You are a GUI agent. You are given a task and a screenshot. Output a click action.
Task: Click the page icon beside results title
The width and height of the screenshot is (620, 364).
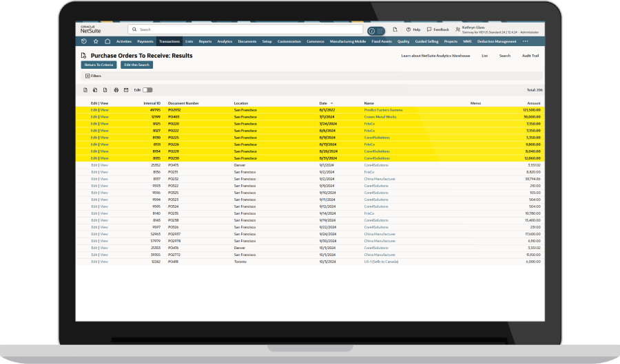[x=83, y=56]
